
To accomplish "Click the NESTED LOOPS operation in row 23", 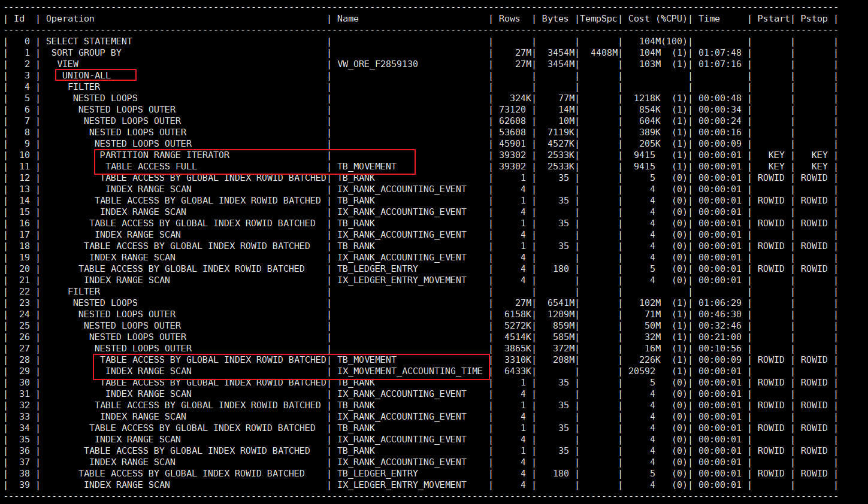I will tap(105, 303).
